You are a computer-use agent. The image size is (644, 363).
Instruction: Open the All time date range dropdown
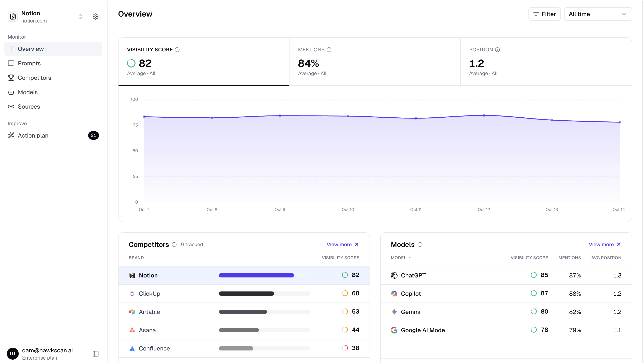tap(598, 14)
